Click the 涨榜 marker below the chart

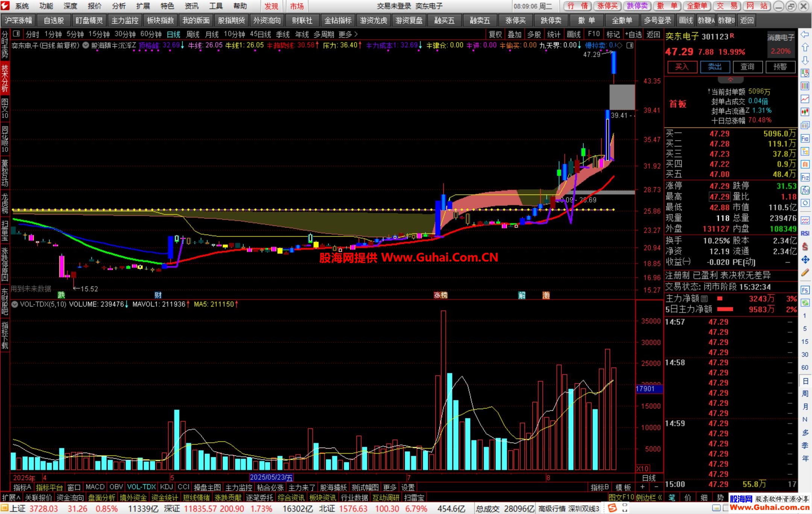pos(441,295)
